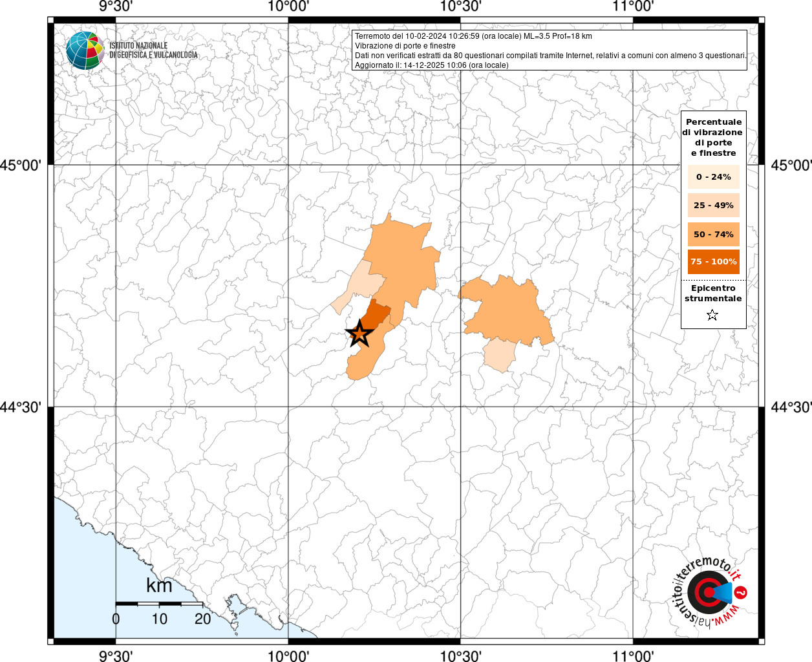Click the '10' value on the scale bar
The image size is (812, 662).
coord(160,619)
